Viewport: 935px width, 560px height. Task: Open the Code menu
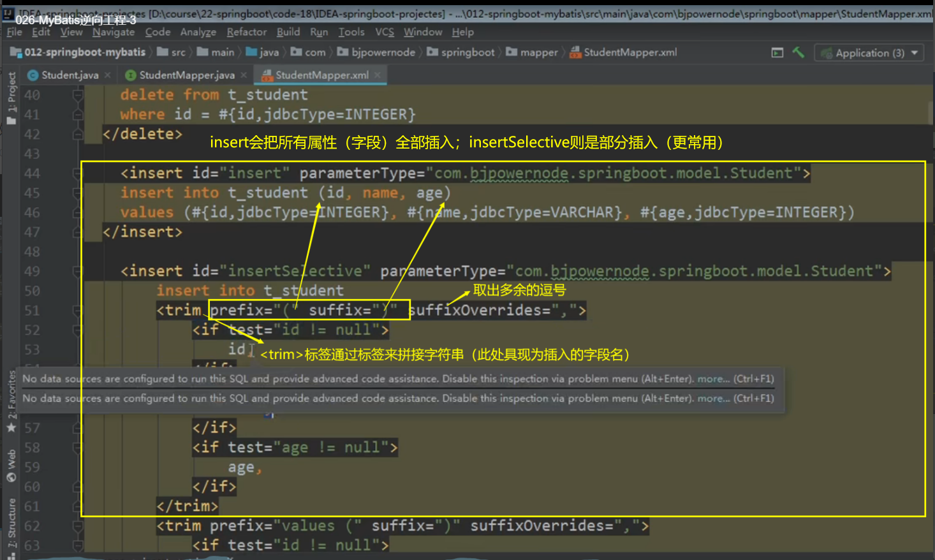coord(158,32)
